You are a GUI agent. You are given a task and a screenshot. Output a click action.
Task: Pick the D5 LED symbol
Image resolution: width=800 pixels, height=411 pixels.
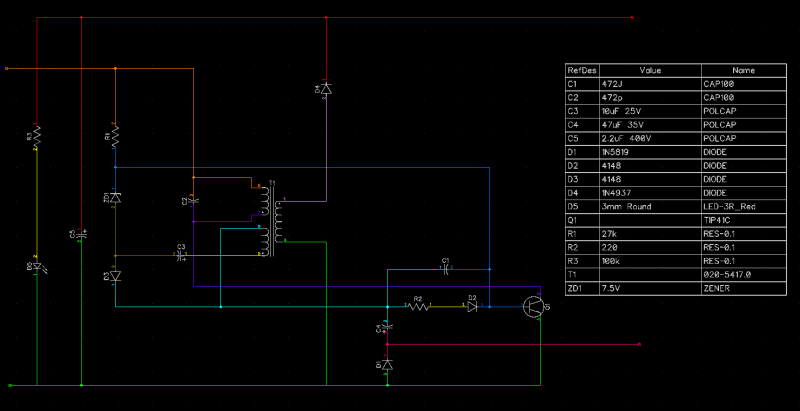[x=37, y=266]
